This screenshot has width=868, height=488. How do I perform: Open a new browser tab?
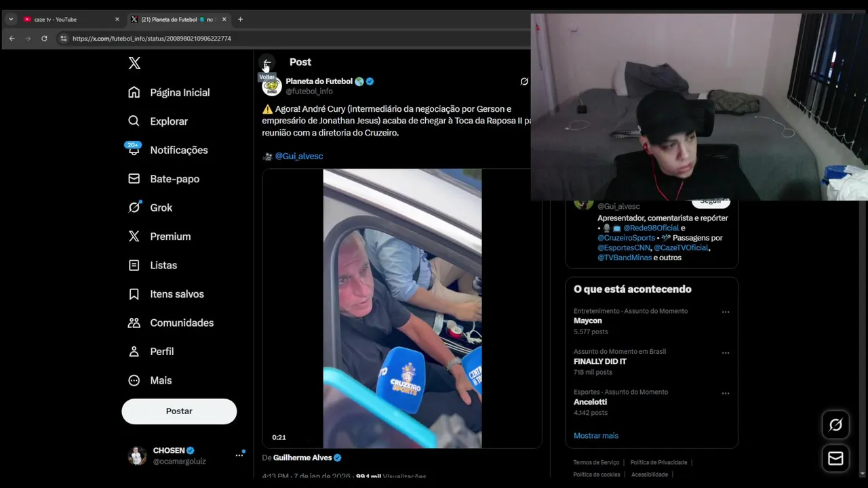click(240, 19)
